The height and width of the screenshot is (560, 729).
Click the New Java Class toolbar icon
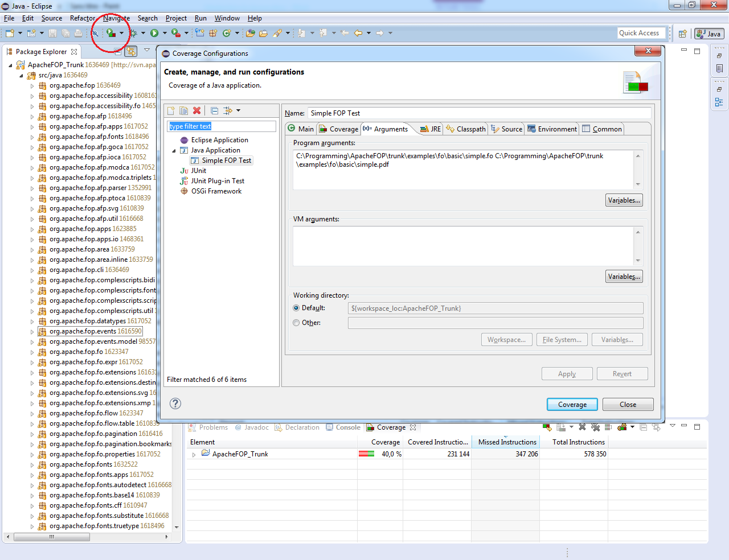(227, 33)
